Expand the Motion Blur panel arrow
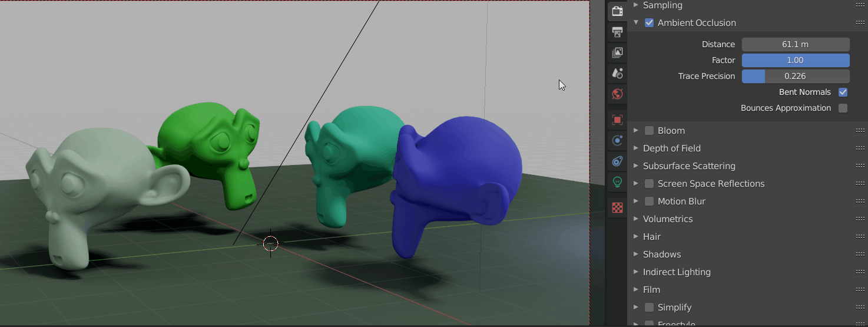 click(636, 202)
